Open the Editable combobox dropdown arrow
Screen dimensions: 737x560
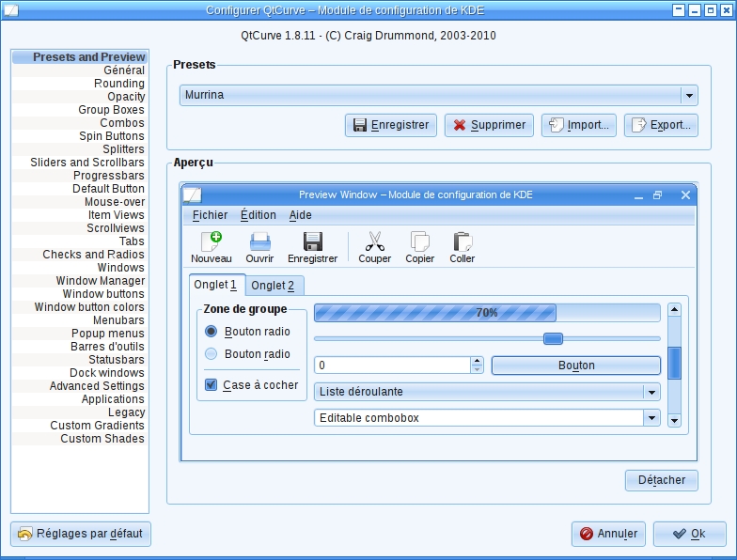click(651, 417)
